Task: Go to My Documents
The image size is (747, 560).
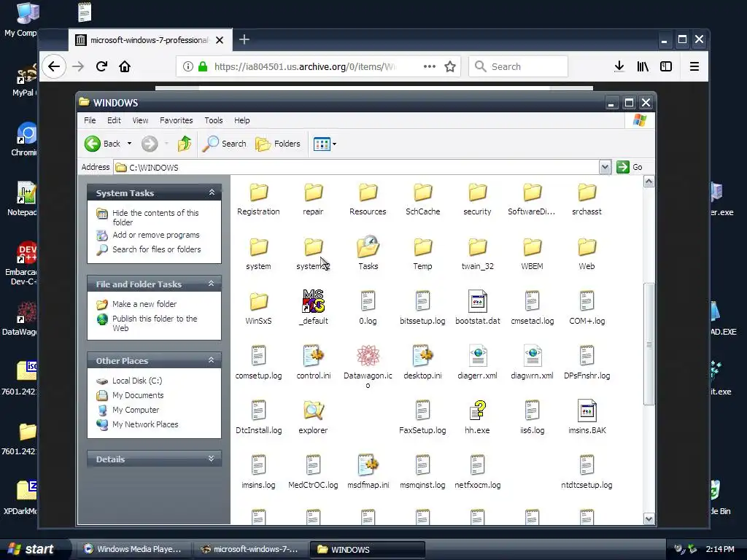Action: pos(138,395)
